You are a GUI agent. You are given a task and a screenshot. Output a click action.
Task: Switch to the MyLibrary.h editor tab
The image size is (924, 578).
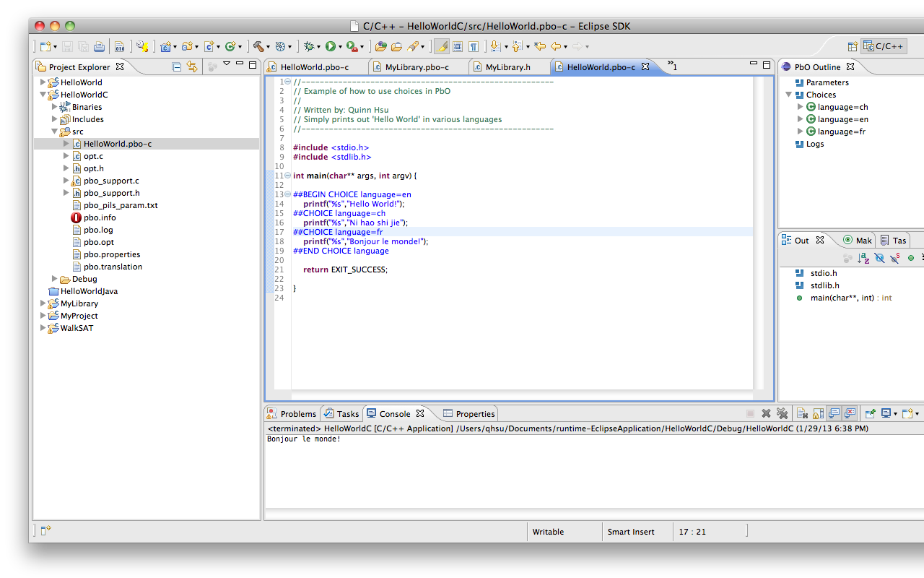click(x=507, y=67)
